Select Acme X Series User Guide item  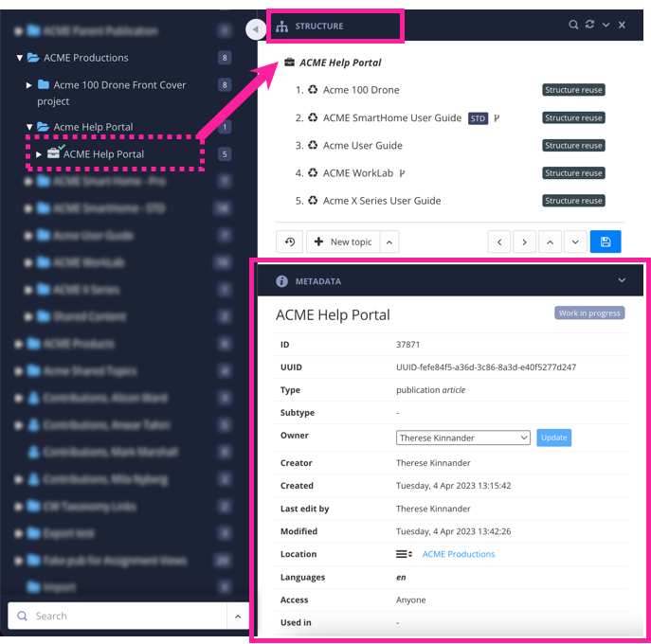[382, 201]
